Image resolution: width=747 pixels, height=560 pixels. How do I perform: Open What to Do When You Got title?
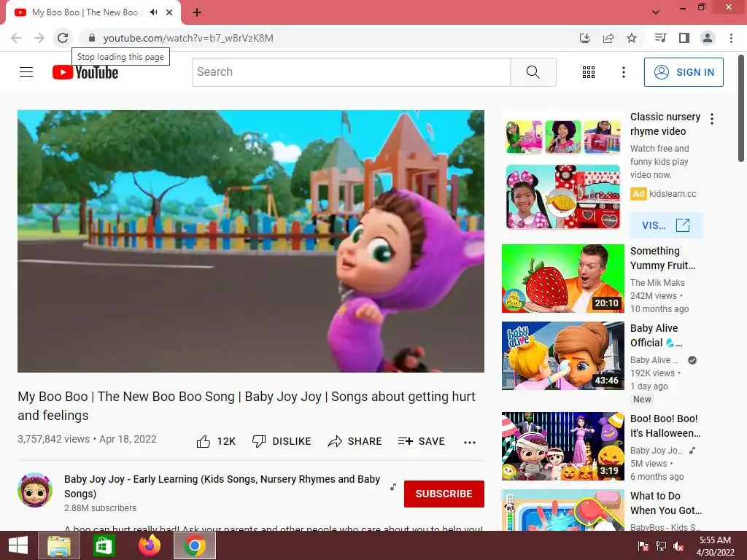666,503
